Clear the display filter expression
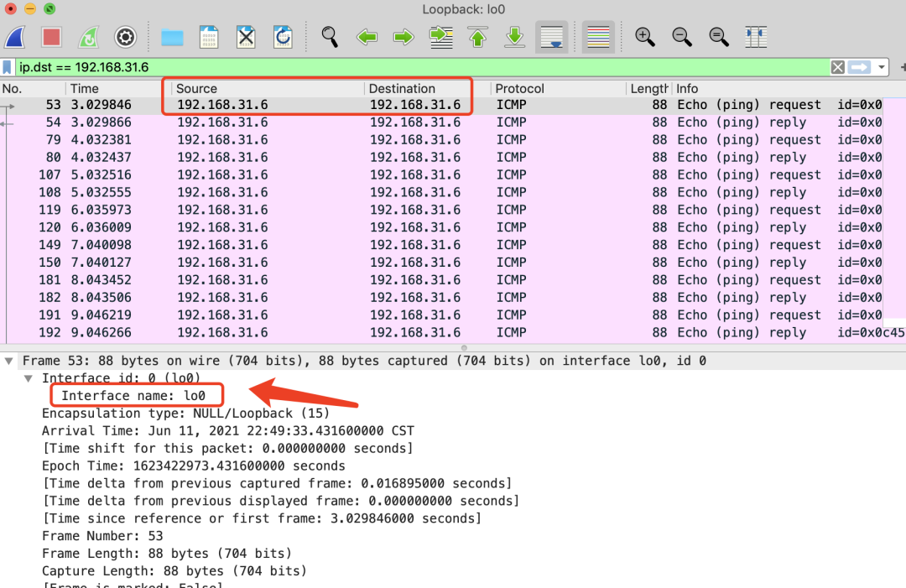The height and width of the screenshot is (588, 906). (837, 67)
